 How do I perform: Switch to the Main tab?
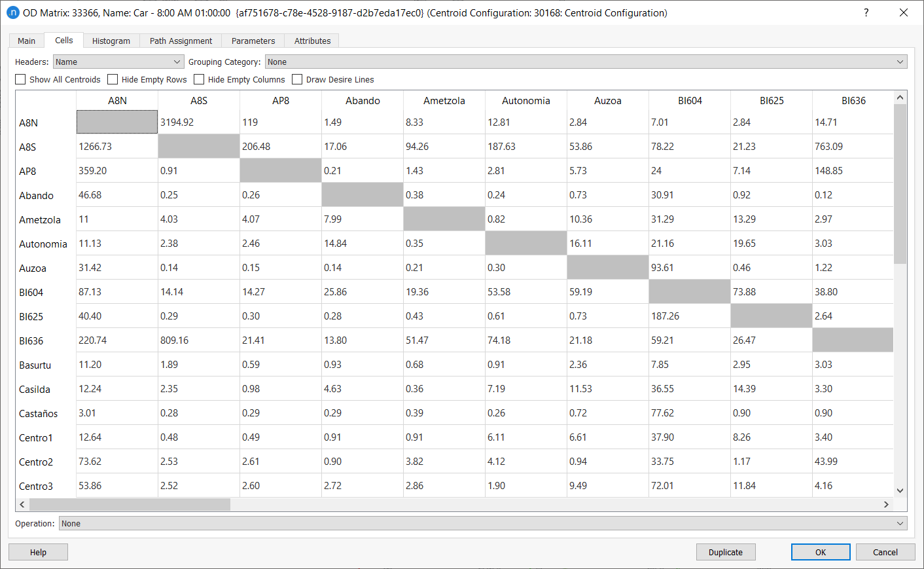[26, 40]
